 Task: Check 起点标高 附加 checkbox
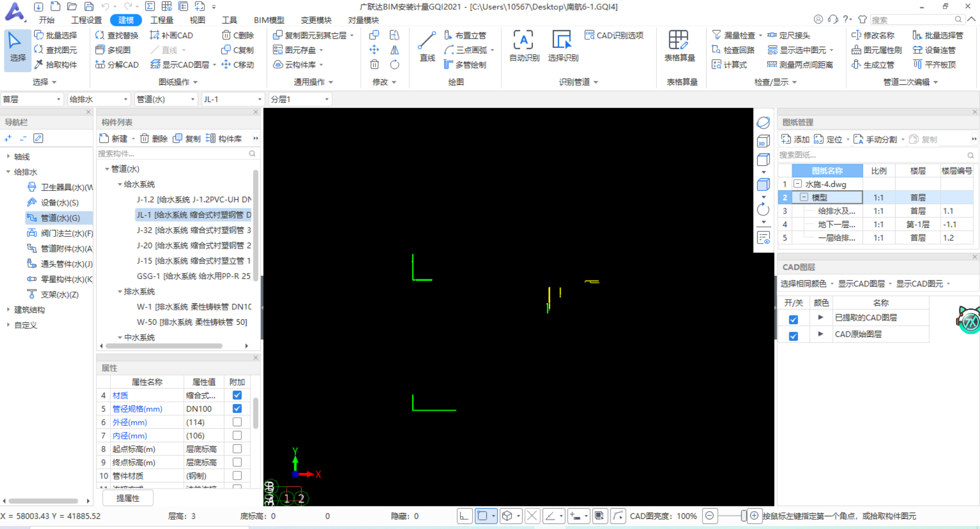[x=237, y=449]
